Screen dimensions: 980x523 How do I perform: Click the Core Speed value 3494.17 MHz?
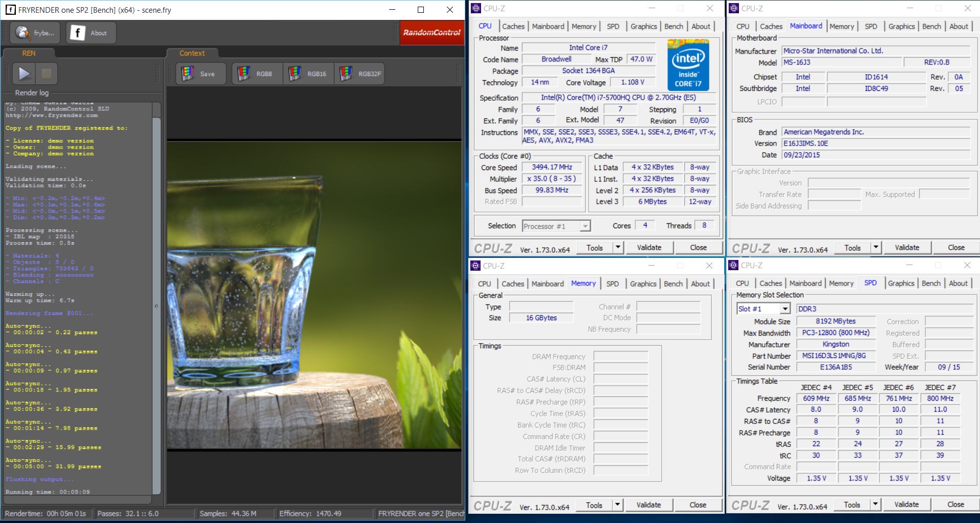pyautogui.click(x=553, y=167)
